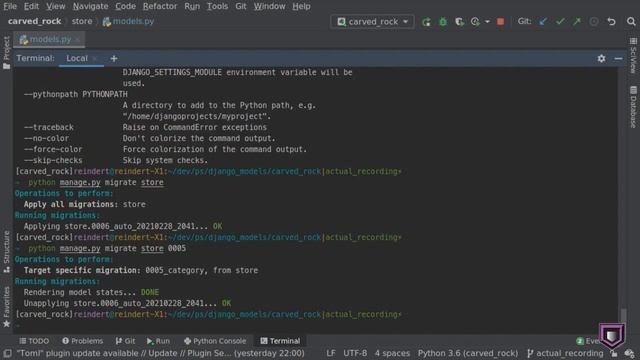Open the Refactor menu
Screen dimensions: 640x360
[x=160, y=6]
